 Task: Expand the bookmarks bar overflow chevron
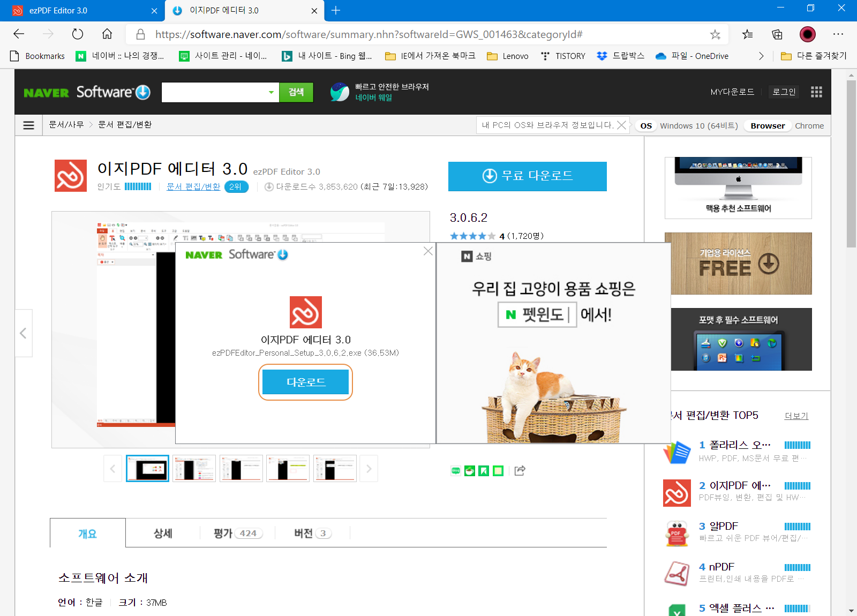click(x=761, y=56)
